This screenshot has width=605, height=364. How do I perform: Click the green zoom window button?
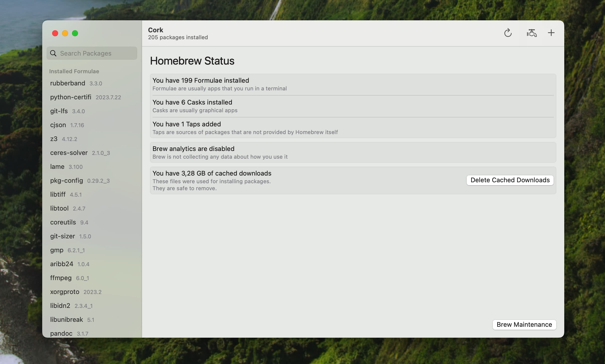click(75, 33)
